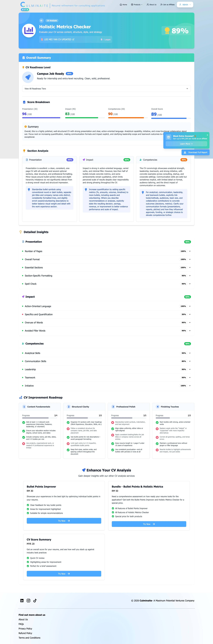The image size is (213, 644).
Task: Click the gift icon in the affiliate popup
Action: [x=169, y=137]
